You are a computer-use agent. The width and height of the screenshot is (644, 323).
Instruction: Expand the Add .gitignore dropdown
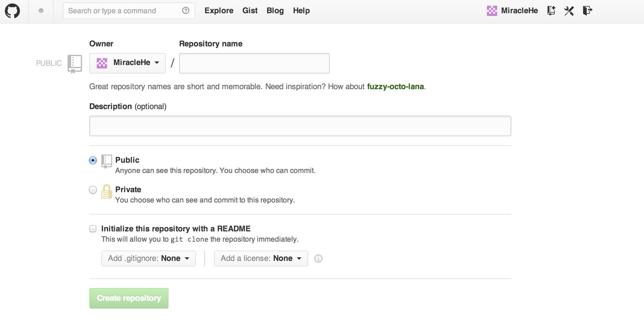(149, 259)
